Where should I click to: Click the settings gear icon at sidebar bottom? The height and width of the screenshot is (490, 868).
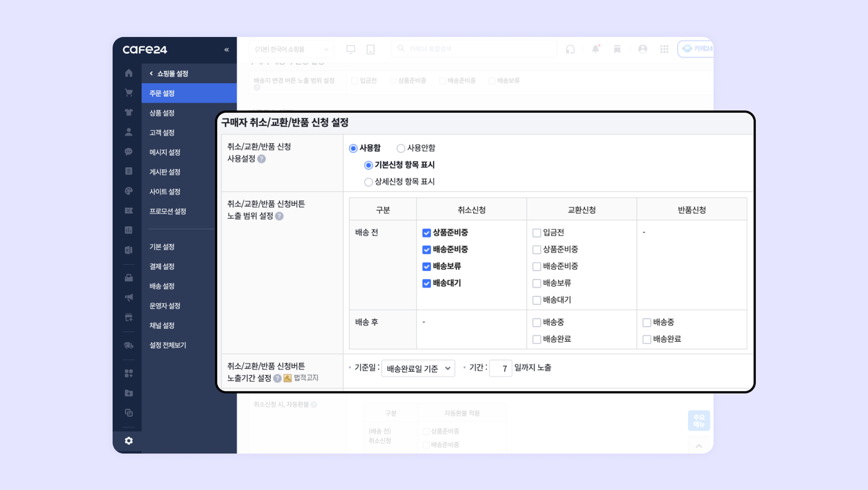tap(128, 440)
